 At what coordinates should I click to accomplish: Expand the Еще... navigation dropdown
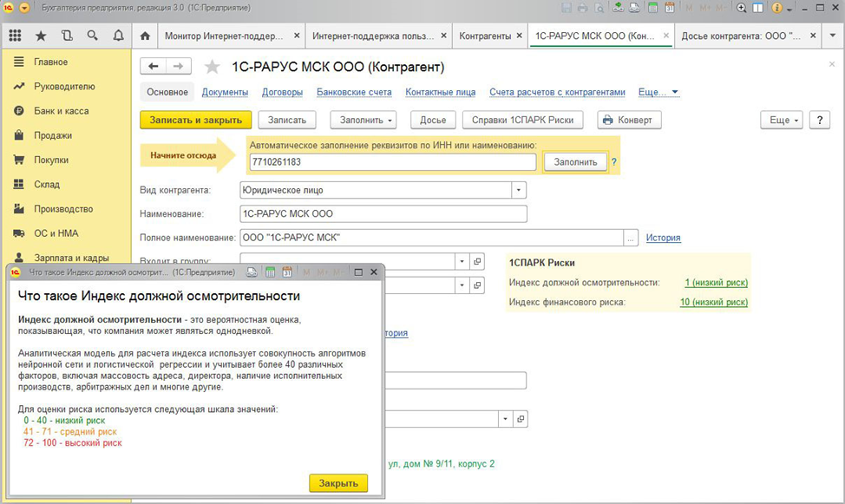tap(658, 92)
